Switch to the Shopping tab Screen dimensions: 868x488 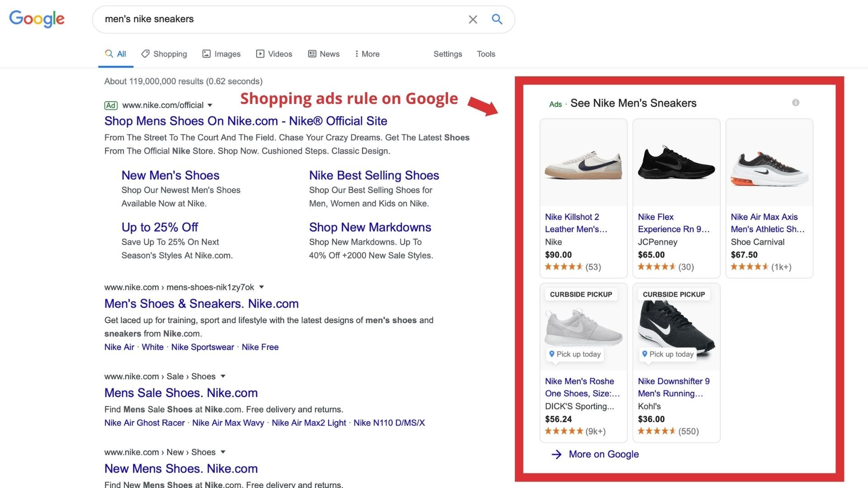tap(164, 54)
